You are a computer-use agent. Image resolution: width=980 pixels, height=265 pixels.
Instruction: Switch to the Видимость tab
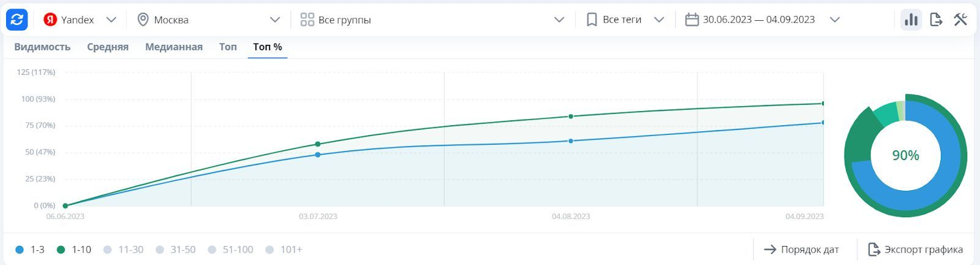(42, 47)
